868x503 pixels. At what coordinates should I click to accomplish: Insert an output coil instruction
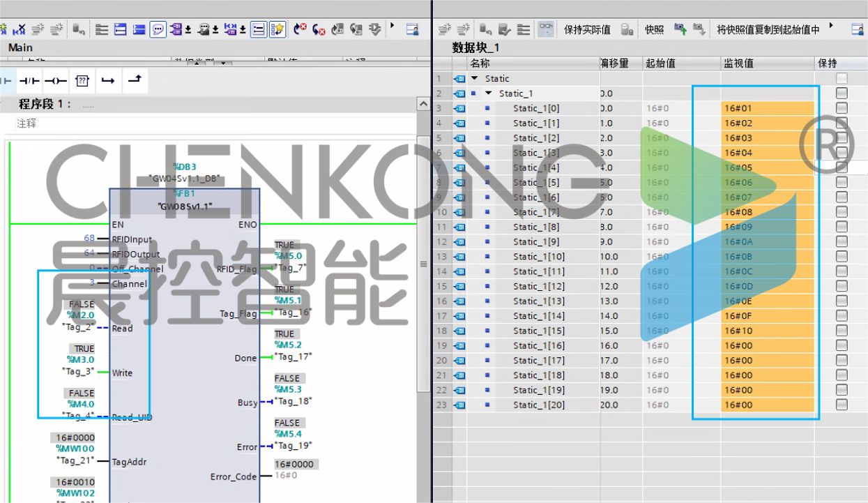tap(56, 81)
